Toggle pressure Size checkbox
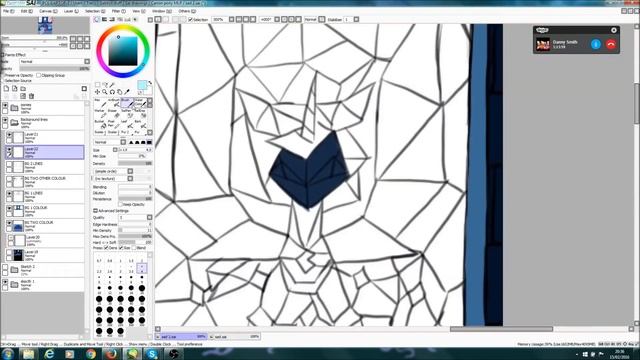 pos(121,248)
